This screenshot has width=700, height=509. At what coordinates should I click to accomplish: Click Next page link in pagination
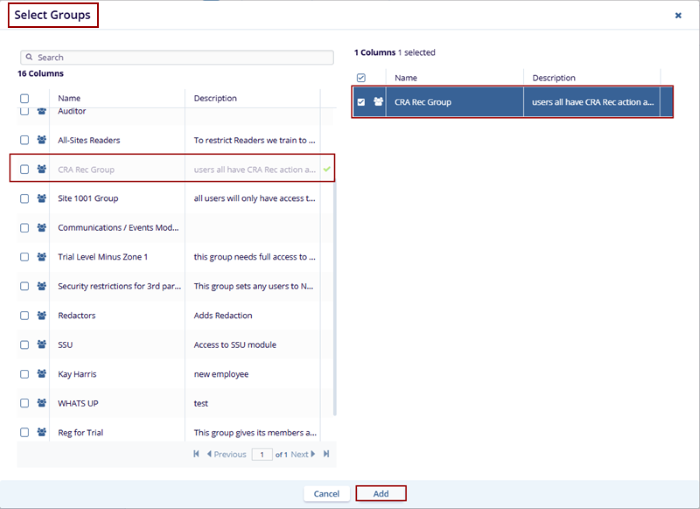click(x=303, y=454)
